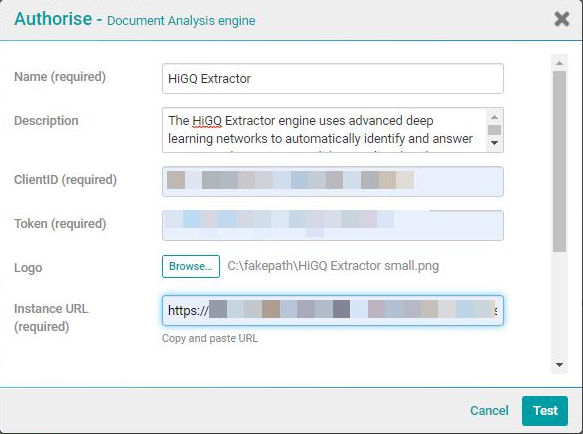Image resolution: width=583 pixels, height=434 pixels.
Task: Browse for a logo file
Action: click(x=191, y=266)
